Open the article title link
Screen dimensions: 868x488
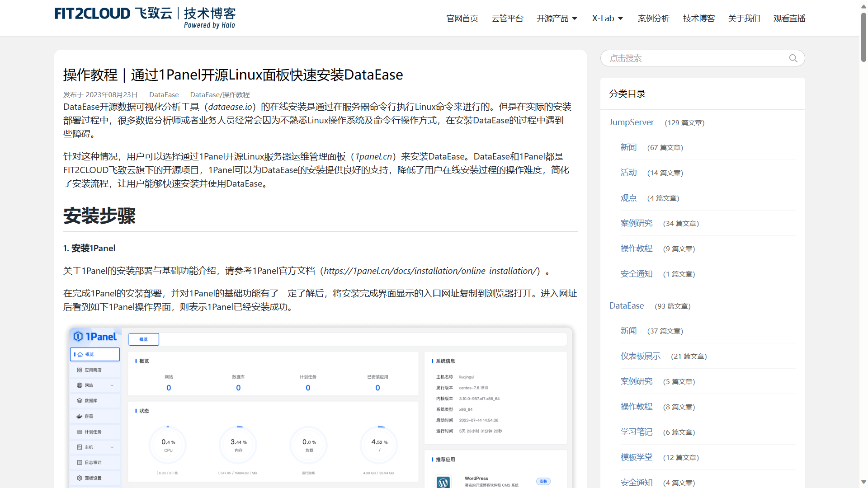pyautogui.click(x=233, y=75)
